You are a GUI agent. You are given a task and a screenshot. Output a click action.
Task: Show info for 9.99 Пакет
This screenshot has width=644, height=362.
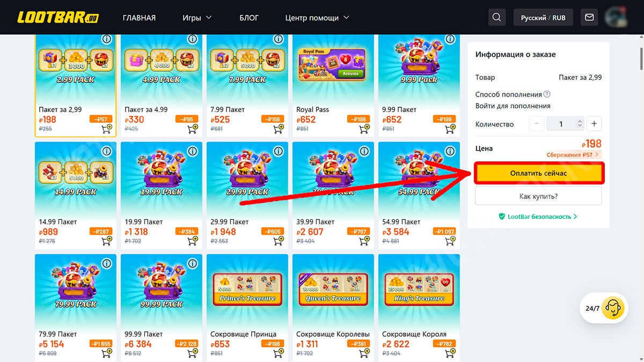click(450, 39)
